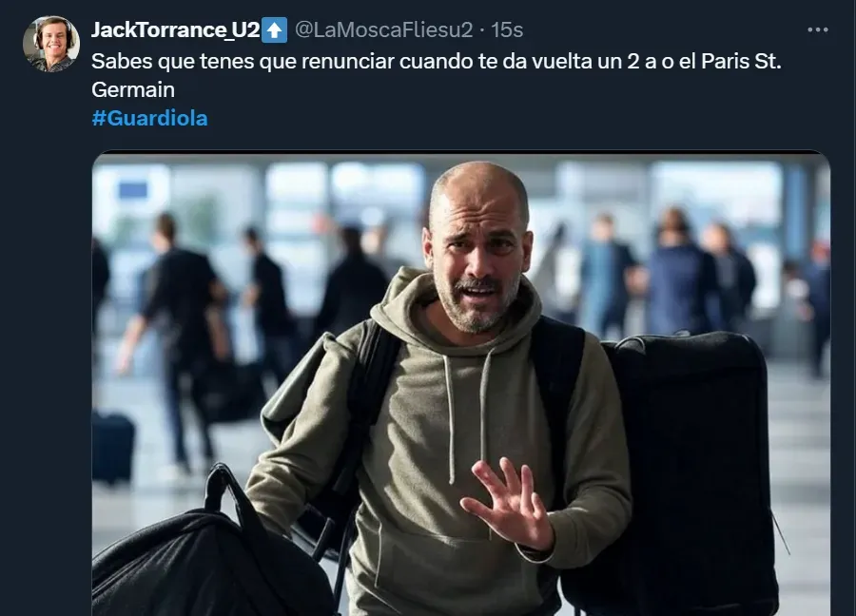Viewport: 856px width, 616px height.
Task: Open the JackTorrance_U2 display name link
Action: coord(175,29)
